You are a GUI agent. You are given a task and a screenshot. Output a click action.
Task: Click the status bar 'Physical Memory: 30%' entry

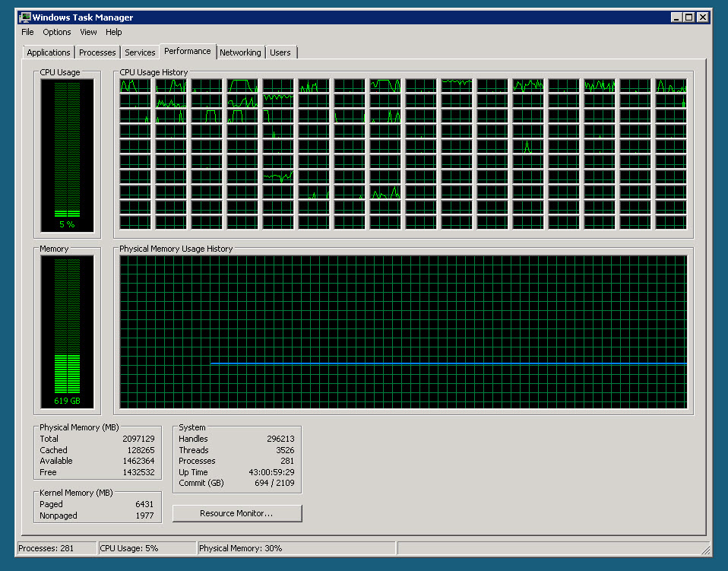[296, 548]
